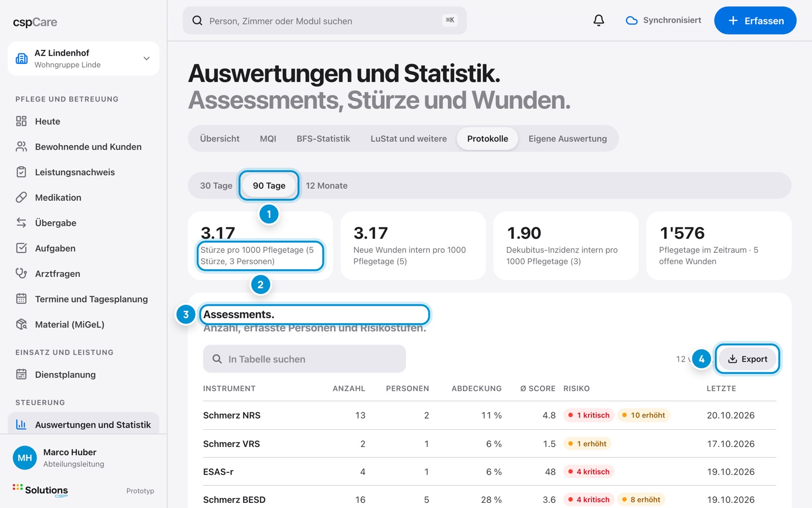Click the cloud sync status icon

(x=631, y=20)
